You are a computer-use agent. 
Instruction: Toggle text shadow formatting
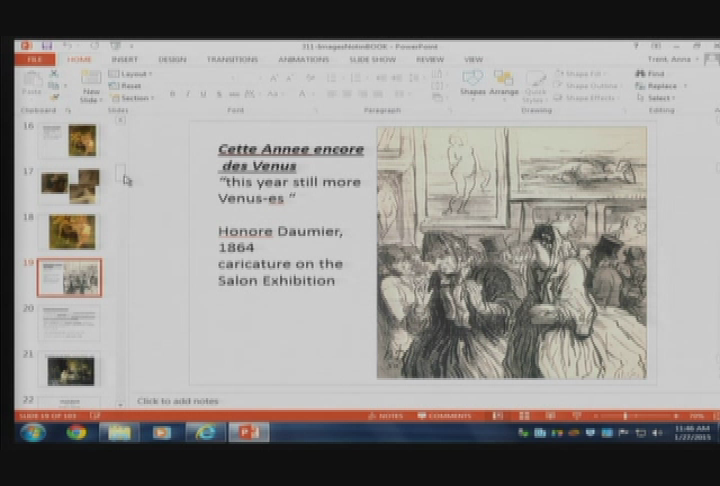(x=219, y=94)
